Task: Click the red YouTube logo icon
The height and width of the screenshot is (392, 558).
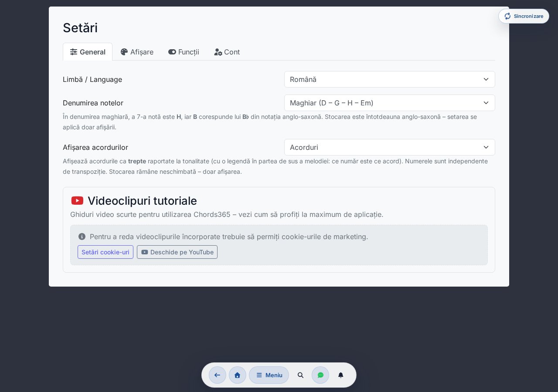Action: click(x=77, y=201)
